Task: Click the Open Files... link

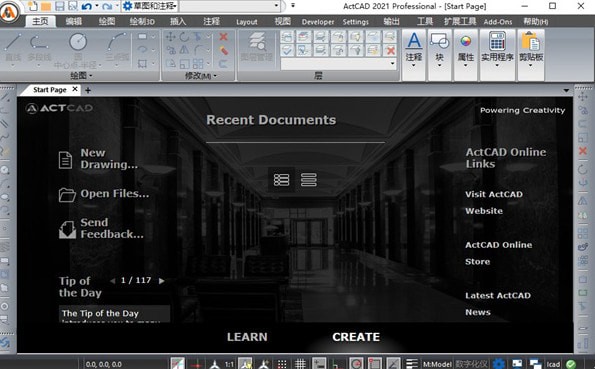Action: (x=115, y=194)
